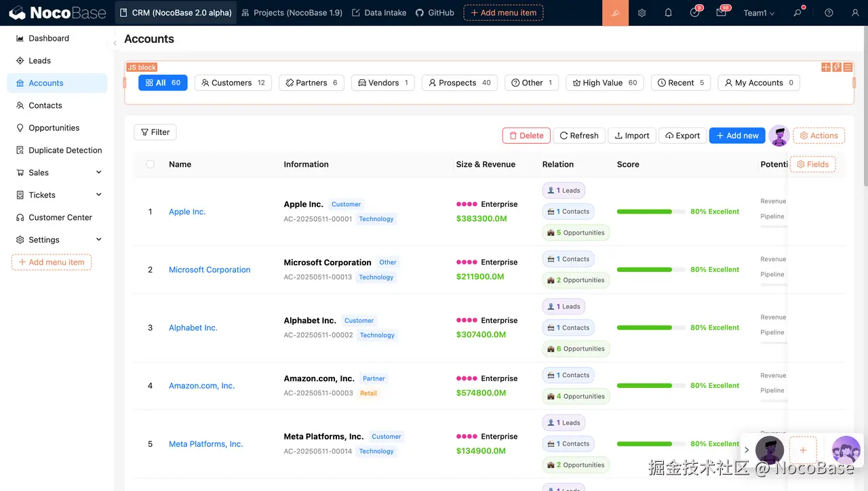Click the JS block drag handle icon
Viewport: 868px width, 491px height.
826,67
